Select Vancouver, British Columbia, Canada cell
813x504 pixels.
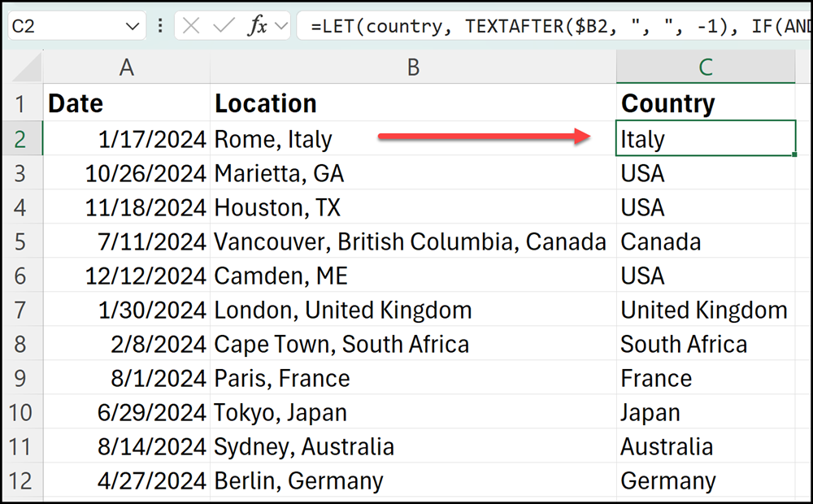(413, 241)
